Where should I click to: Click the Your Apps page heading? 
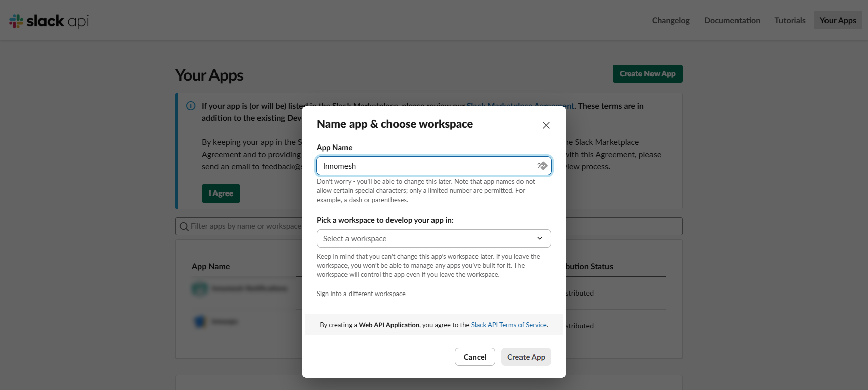(209, 75)
